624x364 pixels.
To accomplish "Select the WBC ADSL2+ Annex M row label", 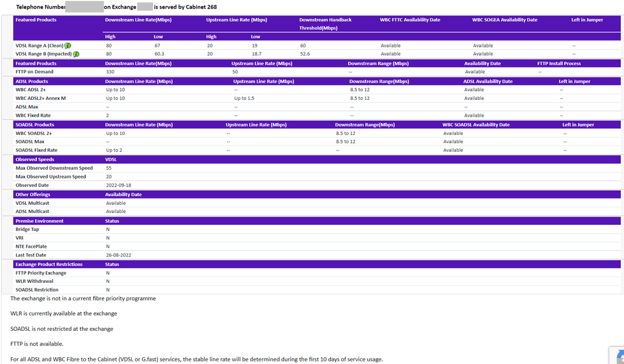I will pyautogui.click(x=41, y=98).
